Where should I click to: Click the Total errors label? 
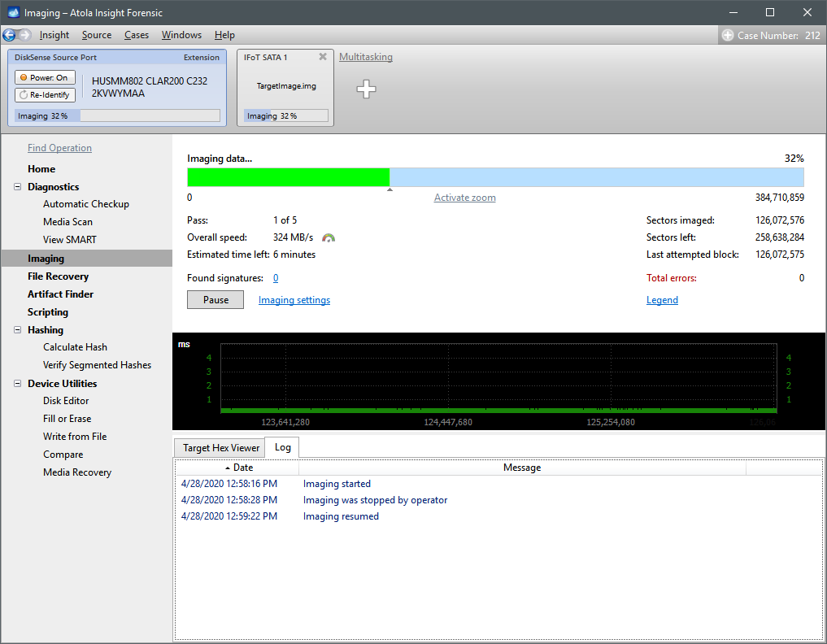click(672, 278)
